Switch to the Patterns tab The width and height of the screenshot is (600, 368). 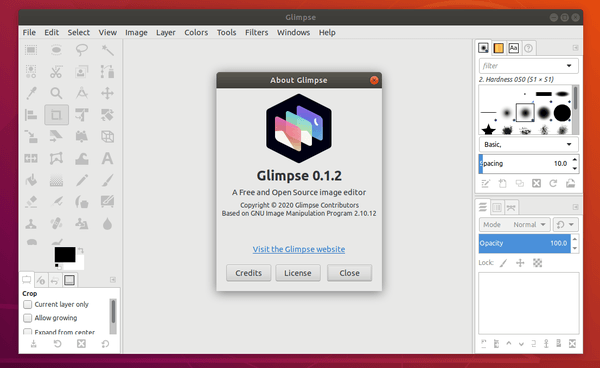coord(498,48)
